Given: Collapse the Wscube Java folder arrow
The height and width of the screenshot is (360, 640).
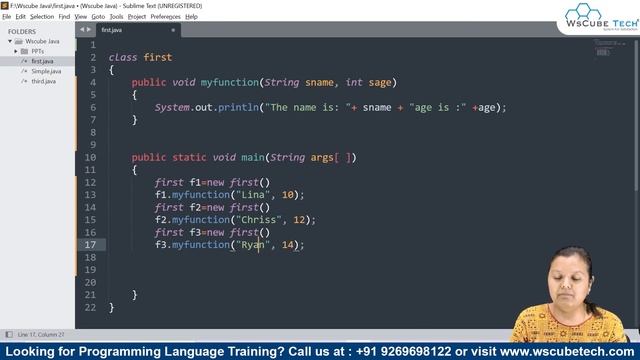Looking at the screenshot, I should click(10, 41).
